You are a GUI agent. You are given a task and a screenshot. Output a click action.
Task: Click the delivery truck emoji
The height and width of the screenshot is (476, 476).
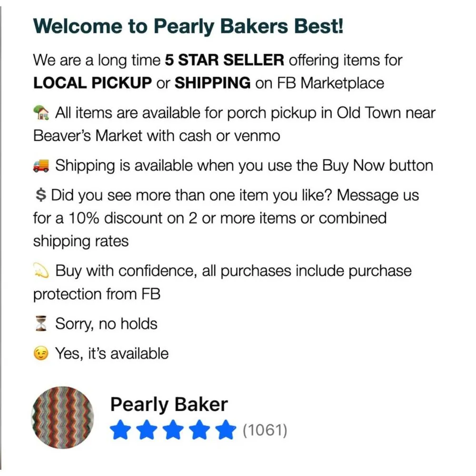(x=41, y=166)
